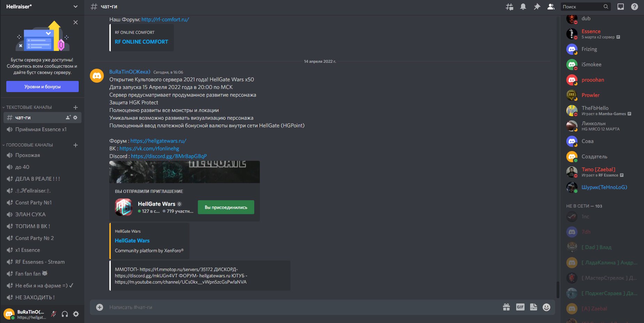644x323 pixels.
Task: Toggle microphone mute in user panel
Action: coord(54,314)
